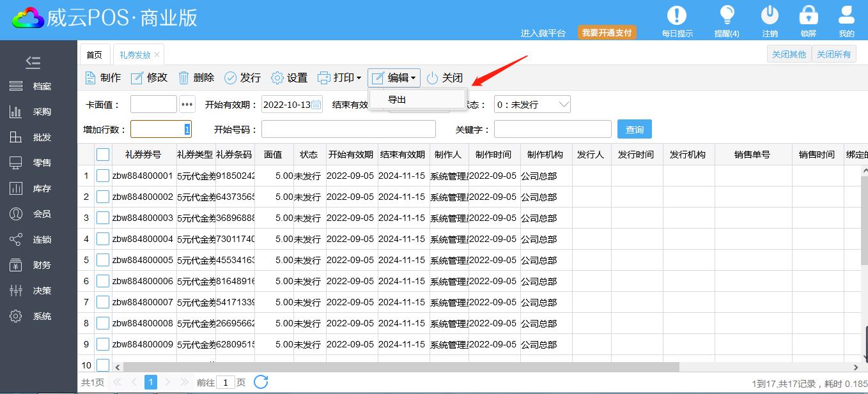This screenshot has height=394, width=868.
Task: Expand the 打印 dropdown menu
Action: click(340, 78)
